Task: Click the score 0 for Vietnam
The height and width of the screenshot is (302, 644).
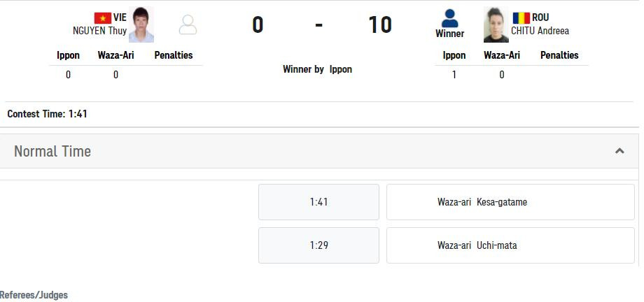Action: pyautogui.click(x=258, y=25)
